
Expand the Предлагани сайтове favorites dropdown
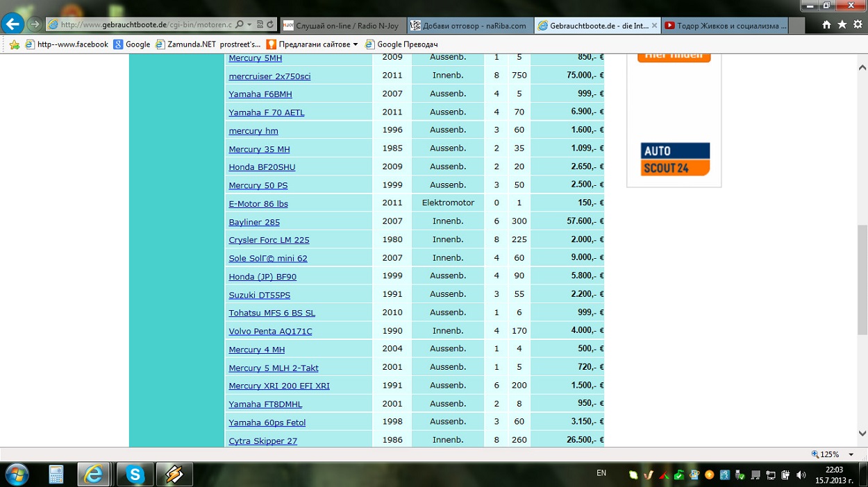tap(356, 44)
